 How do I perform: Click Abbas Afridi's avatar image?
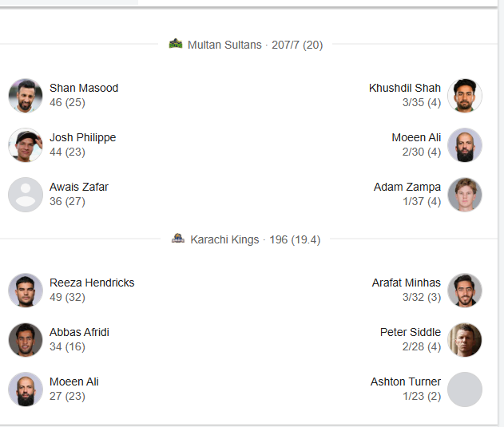pos(26,340)
